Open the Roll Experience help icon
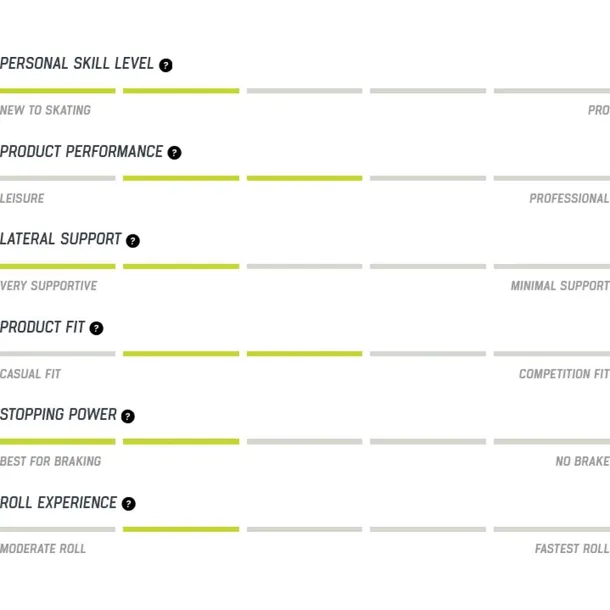The image size is (610, 610). click(x=129, y=504)
